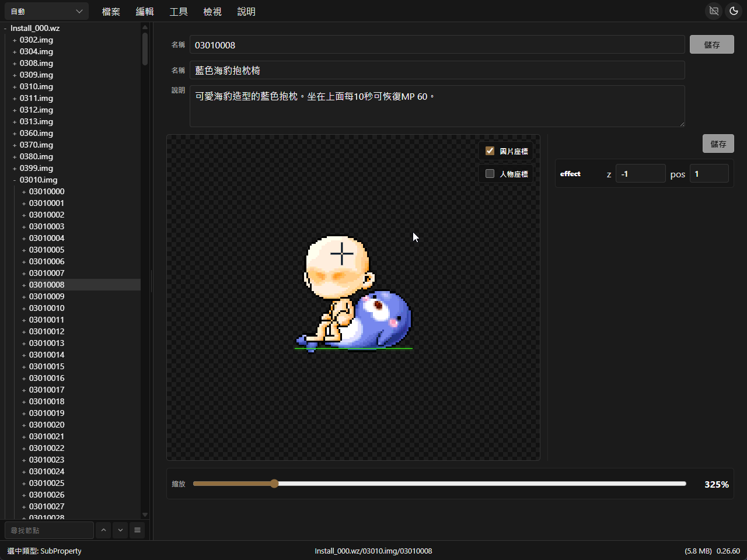Viewport: 747px width, 560px height.
Task: Open the 檢視 menu
Action: click(212, 12)
